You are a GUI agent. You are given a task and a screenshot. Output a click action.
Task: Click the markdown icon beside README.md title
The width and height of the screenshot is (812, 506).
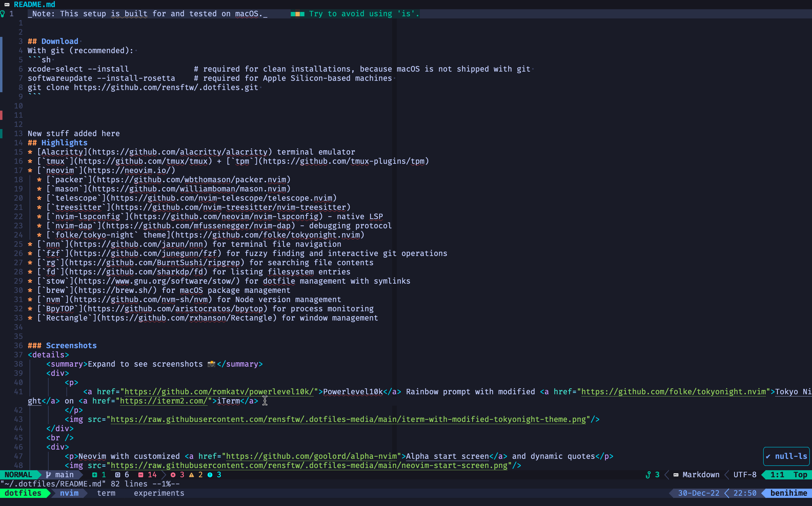[x=7, y=4]
